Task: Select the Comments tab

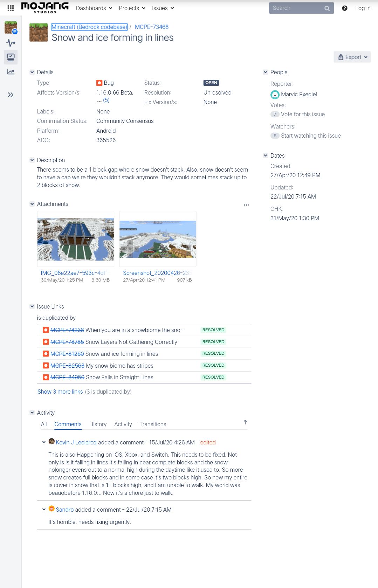Action: pos(68,424)
